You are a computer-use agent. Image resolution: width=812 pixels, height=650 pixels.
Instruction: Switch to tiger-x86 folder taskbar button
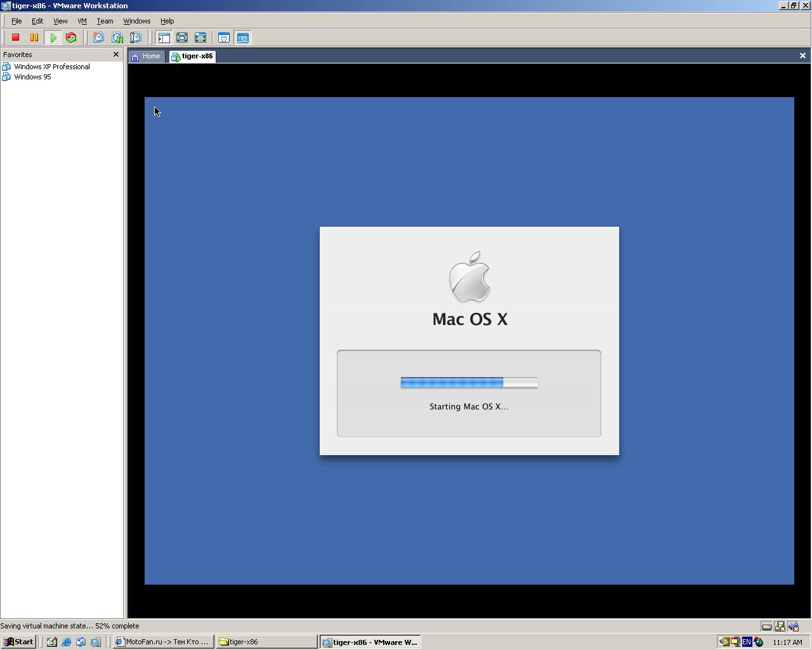[x=266, y=642]
